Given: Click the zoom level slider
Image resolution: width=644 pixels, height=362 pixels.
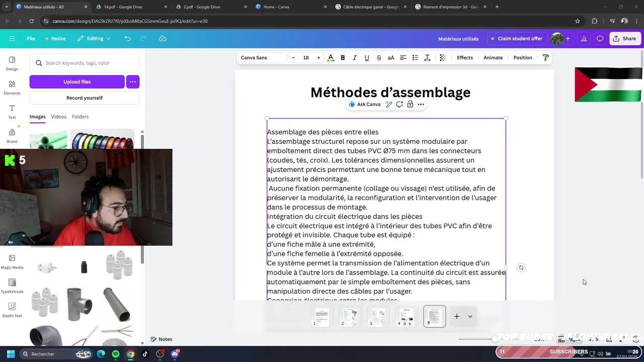Looking at the screenshot, I should pyautogui.click(x=477, y=339).
